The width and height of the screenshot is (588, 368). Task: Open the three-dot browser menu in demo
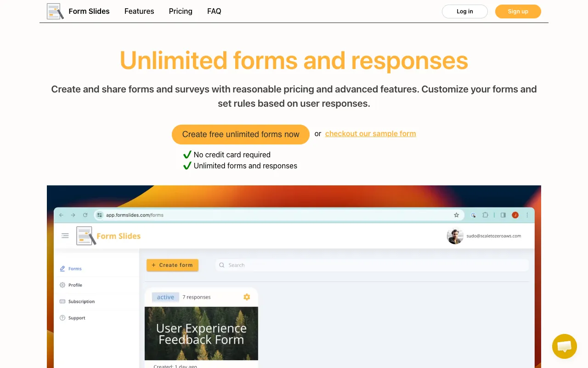tap(527, 215)
